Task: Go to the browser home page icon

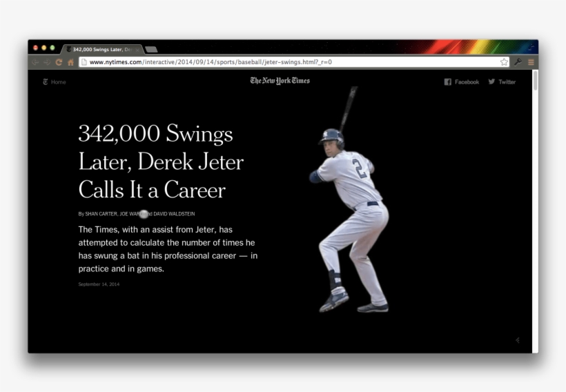Action: coord(70,62)
